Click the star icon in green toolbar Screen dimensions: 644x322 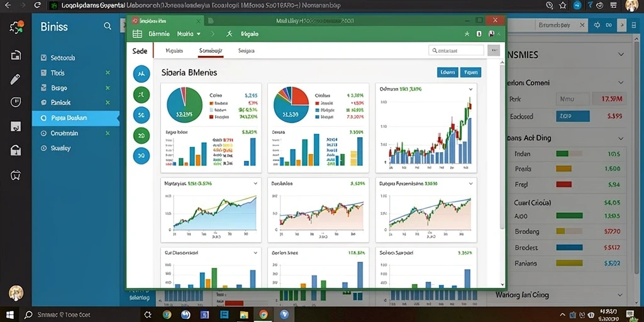467,34
